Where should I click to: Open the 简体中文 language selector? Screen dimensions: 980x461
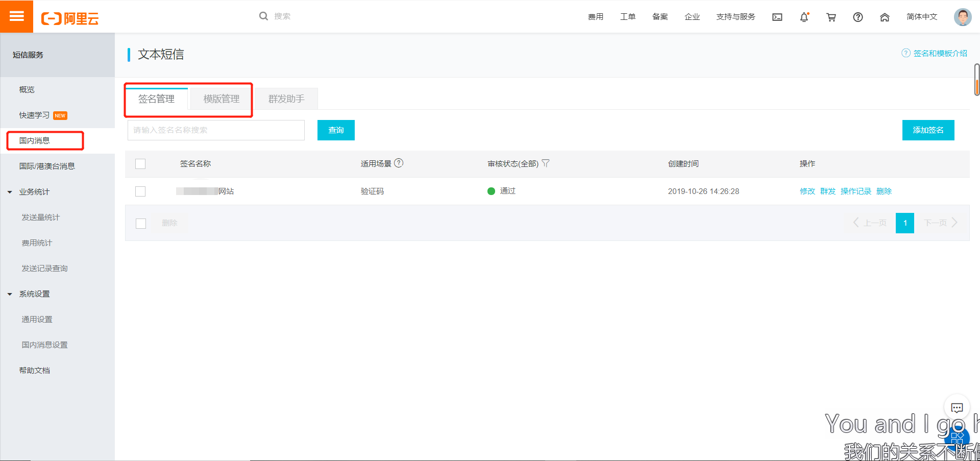(922, 17)
